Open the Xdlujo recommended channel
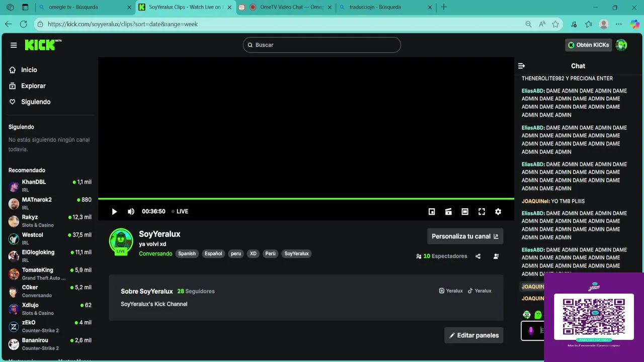Viewport: 644px width, 362px height. (49, 309)
